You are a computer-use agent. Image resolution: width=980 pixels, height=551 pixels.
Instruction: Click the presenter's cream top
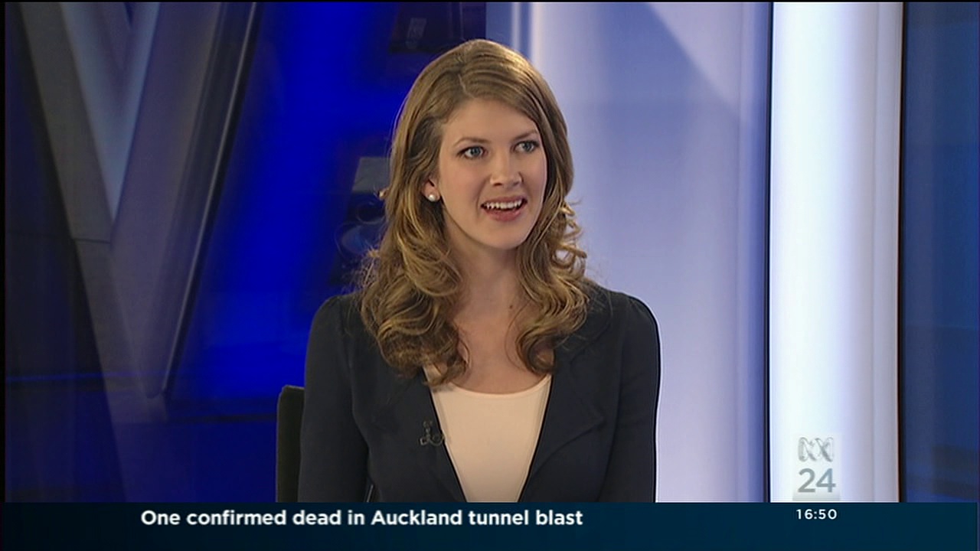coord(490,436)
